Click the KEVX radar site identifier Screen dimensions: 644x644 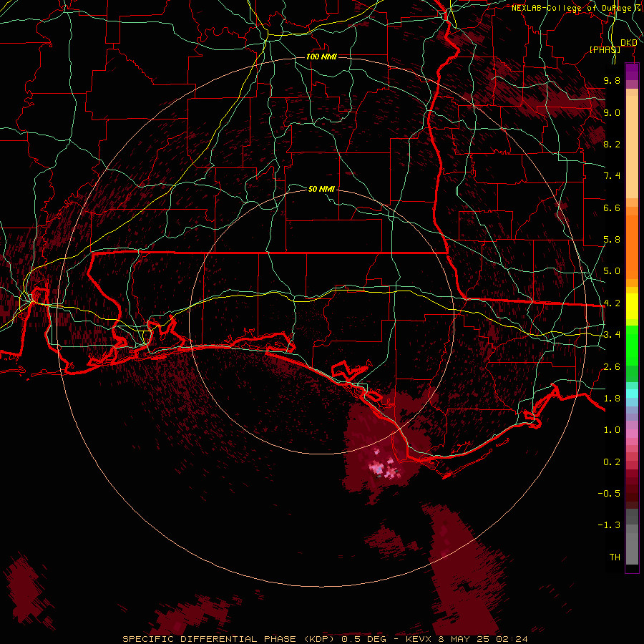click(x=419, y=639)
